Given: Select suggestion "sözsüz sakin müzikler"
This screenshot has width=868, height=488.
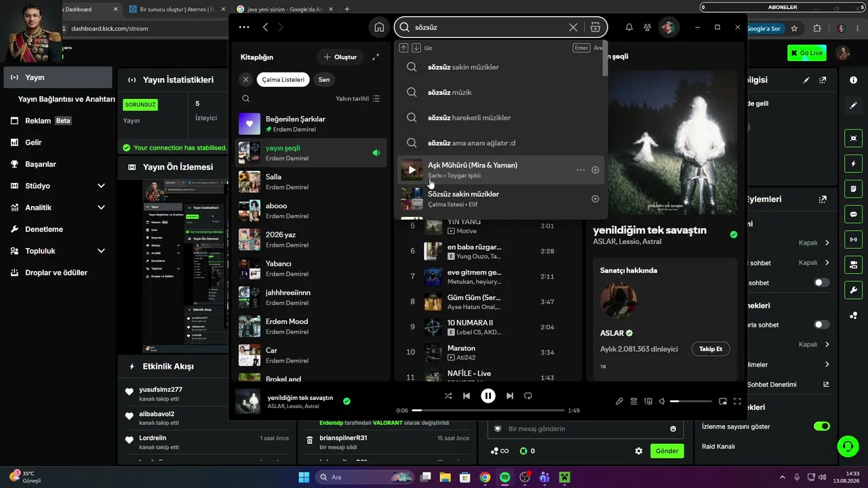Looking at the screenshot, I should (x=500, y=67).
